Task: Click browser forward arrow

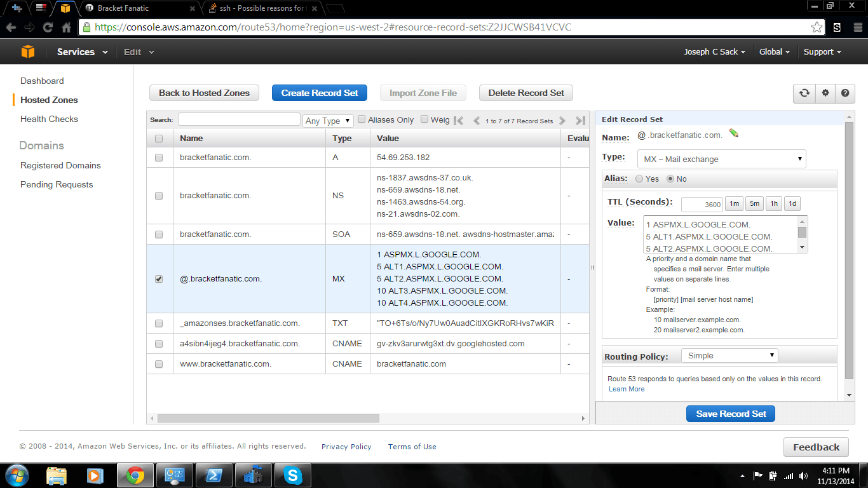Action: [x=29, y=27]
